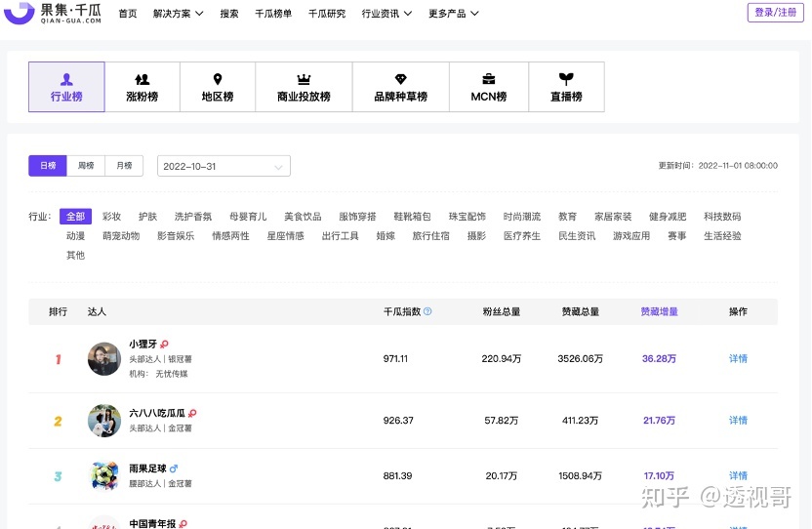Image resolution: width=812 pixels, height=529 pixels.
Task: Filter industry by 旅行住宿
Action: pyautogui.click(x=430, y=236)
